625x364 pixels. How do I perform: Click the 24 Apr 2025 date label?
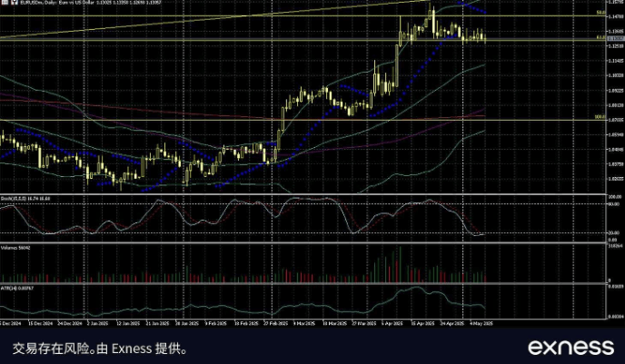452,323
